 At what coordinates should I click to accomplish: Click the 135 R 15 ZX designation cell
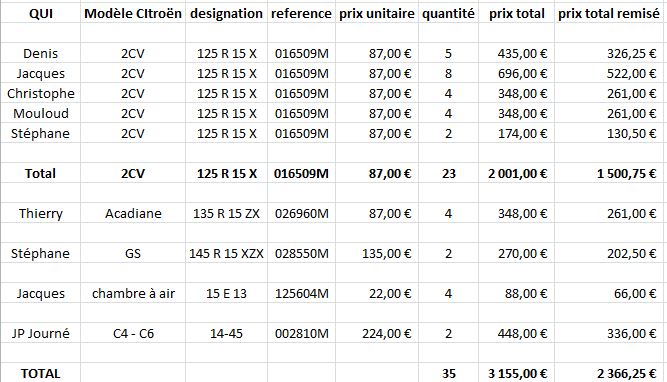pos(226,214)
